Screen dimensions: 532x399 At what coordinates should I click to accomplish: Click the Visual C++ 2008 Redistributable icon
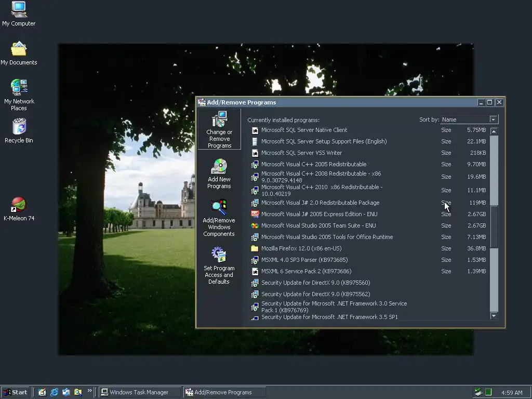pos(255,177)
